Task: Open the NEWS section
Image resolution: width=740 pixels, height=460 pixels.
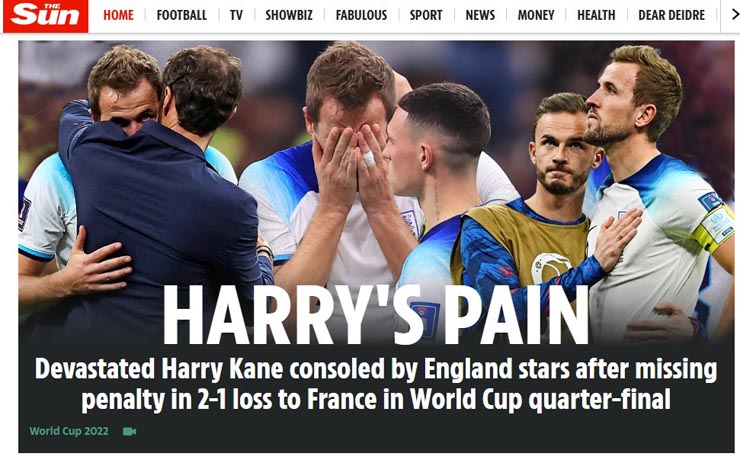Action: (480, 15)
